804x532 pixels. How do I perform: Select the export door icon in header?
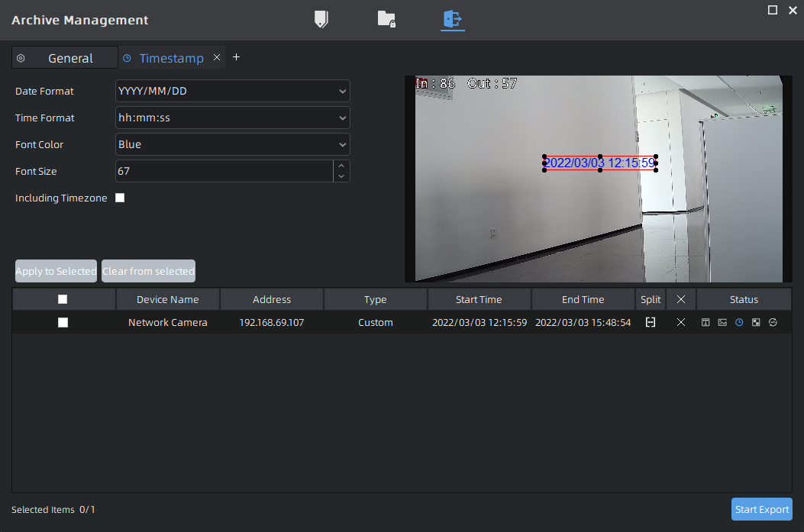(452, 19)
